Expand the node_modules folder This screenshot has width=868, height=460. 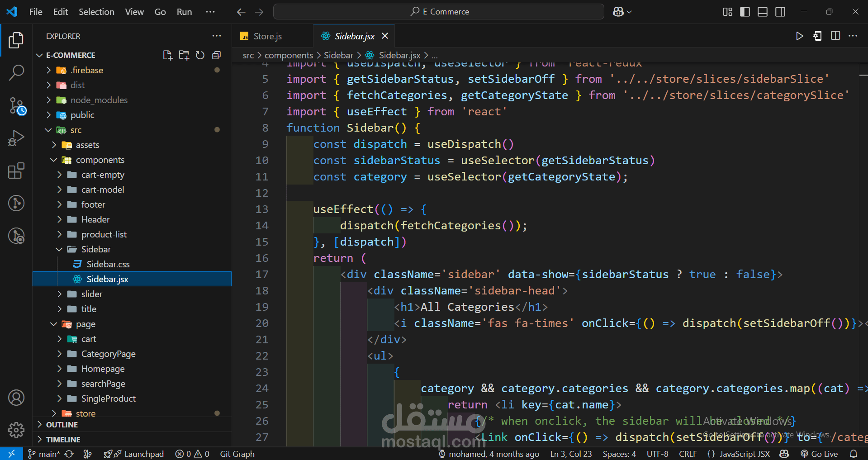point(132,100)
